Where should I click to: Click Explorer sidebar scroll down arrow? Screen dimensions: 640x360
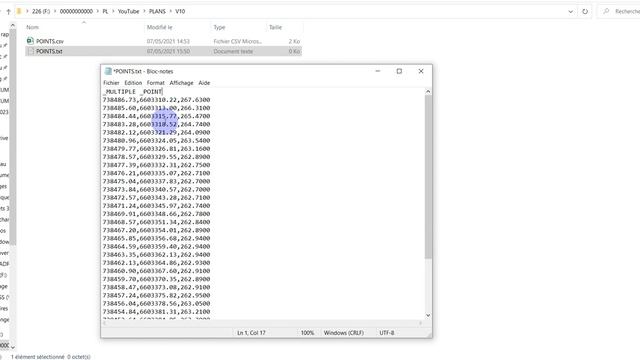[x=12, y=347]
